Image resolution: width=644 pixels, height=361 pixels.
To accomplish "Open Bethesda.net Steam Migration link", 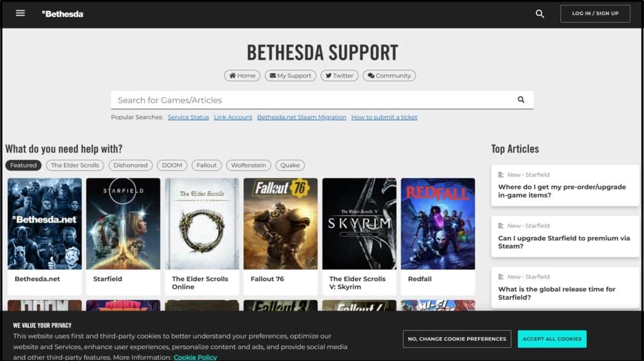I will pos(301,117).
